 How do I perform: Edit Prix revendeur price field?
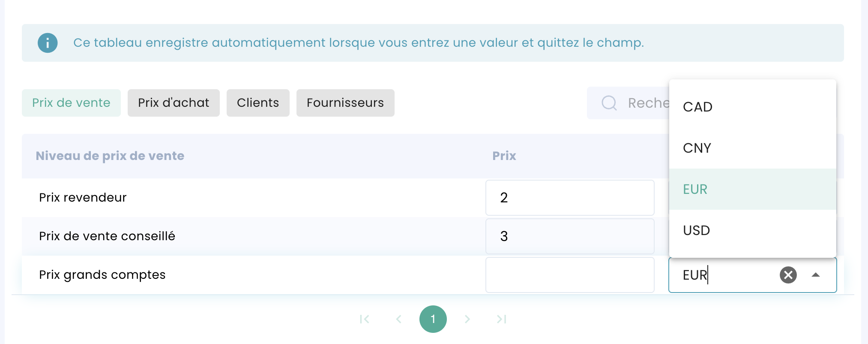click(x=570, y=198)
